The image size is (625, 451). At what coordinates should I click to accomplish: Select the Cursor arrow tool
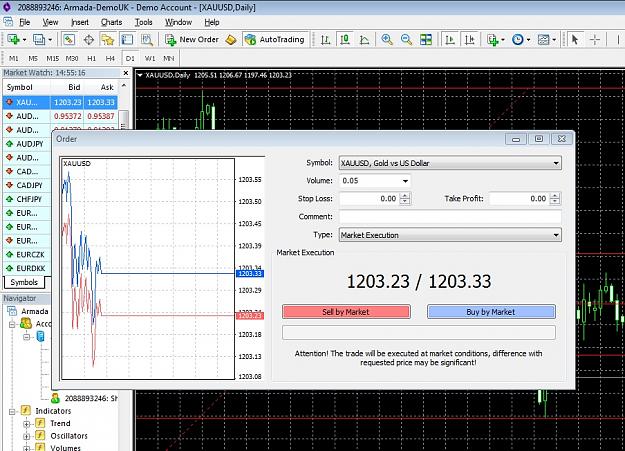click(574, 39)
